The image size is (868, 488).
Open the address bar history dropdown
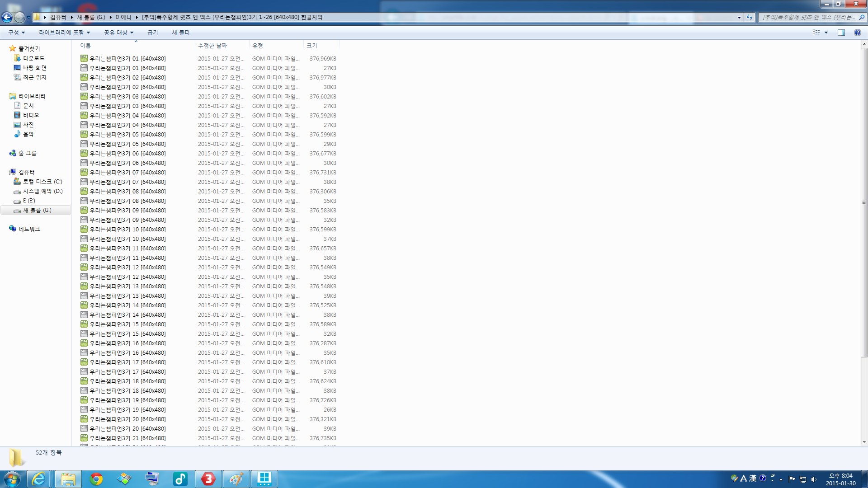739,17
